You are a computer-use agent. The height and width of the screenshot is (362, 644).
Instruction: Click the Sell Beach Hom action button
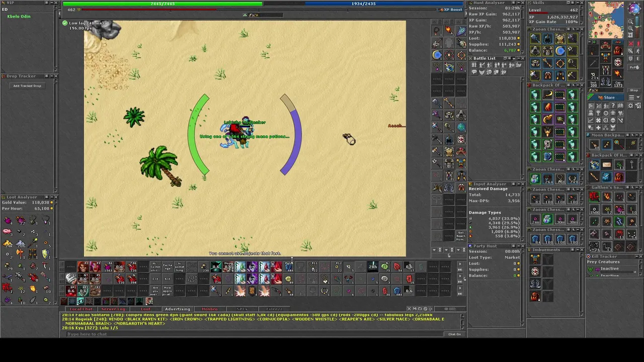click(460, 235)
